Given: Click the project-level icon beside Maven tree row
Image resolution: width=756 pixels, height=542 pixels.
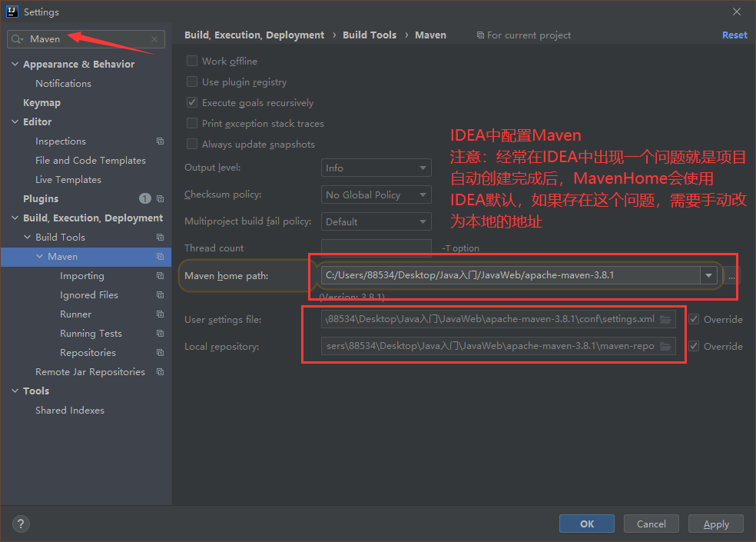Looking at the screenshot, I should click(x=160, y=256).
